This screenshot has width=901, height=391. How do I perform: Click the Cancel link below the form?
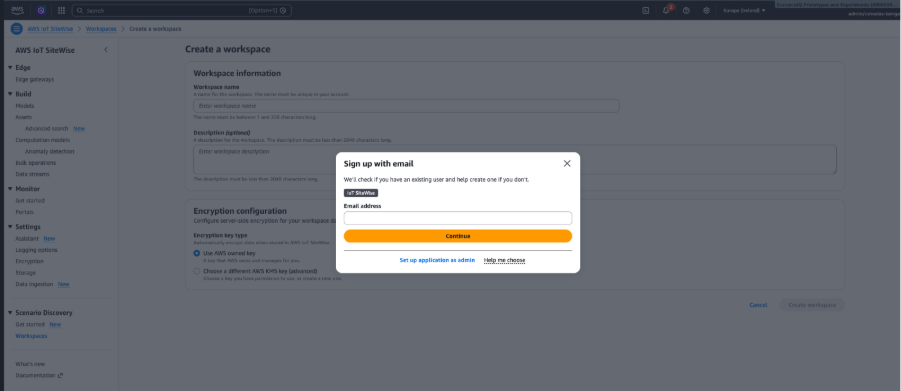point(758,305)
